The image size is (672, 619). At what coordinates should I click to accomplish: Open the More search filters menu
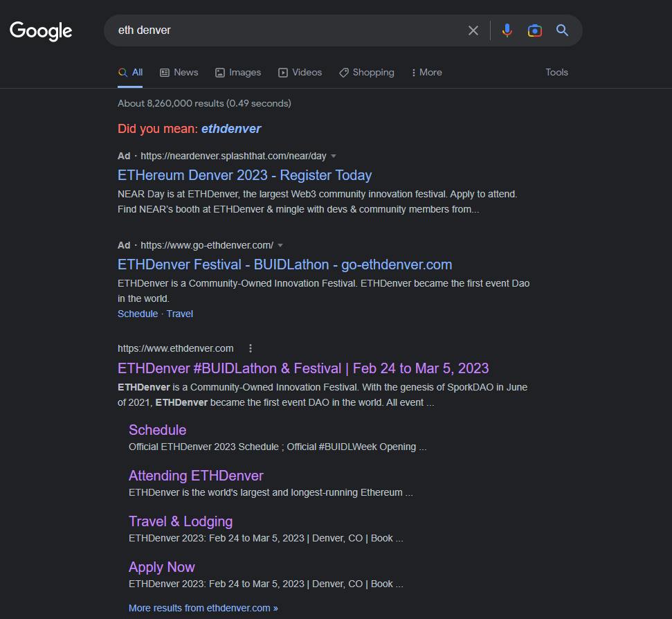(x=426, y=72)
